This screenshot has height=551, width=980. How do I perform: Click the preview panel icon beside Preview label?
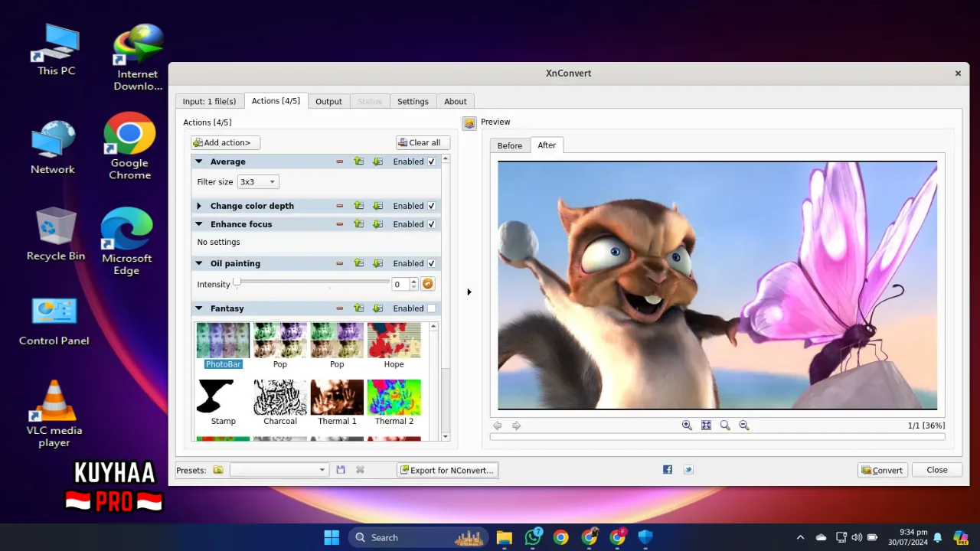[469, 122]
